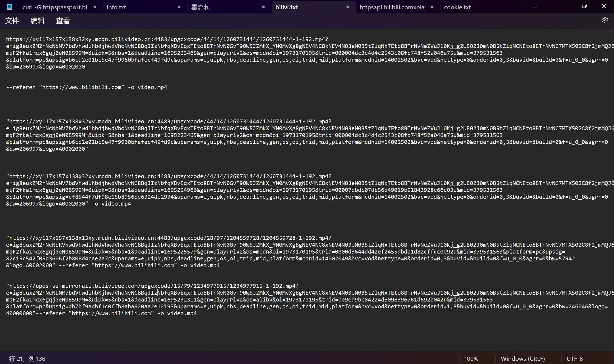The image size is (614, 364).
Task: Open the 文件 menu
Action: [12, 21]
